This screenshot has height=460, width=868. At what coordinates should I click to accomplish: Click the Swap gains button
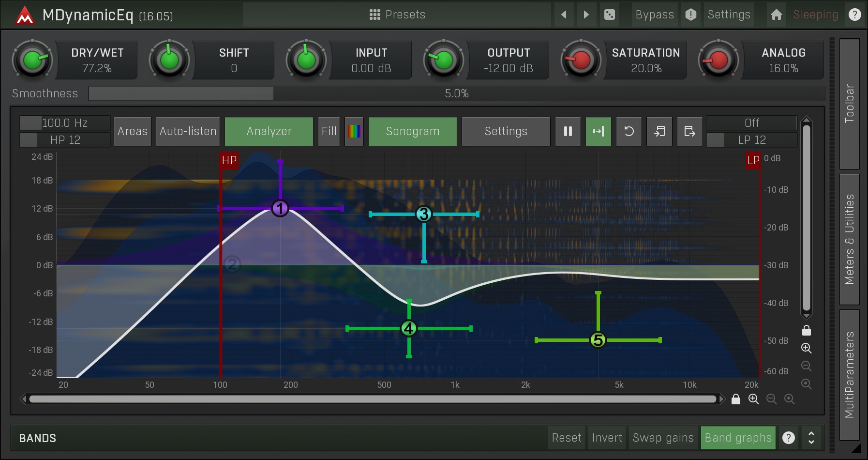coord(663,438)
